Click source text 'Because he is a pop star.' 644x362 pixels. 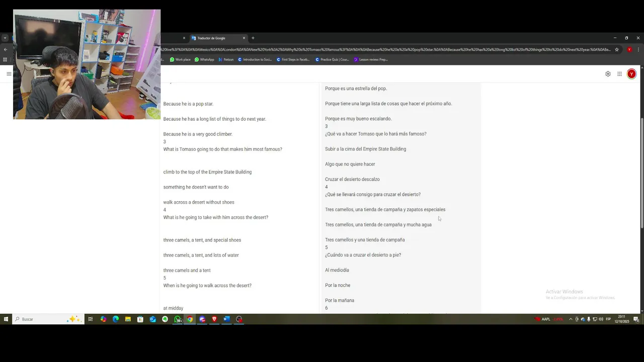(x=188, y=104)
